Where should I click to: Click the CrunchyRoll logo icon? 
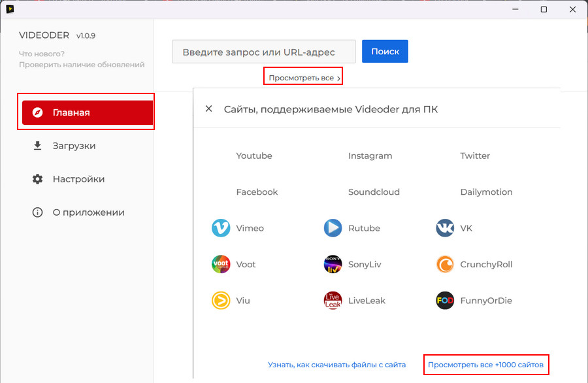coord(445,264)
